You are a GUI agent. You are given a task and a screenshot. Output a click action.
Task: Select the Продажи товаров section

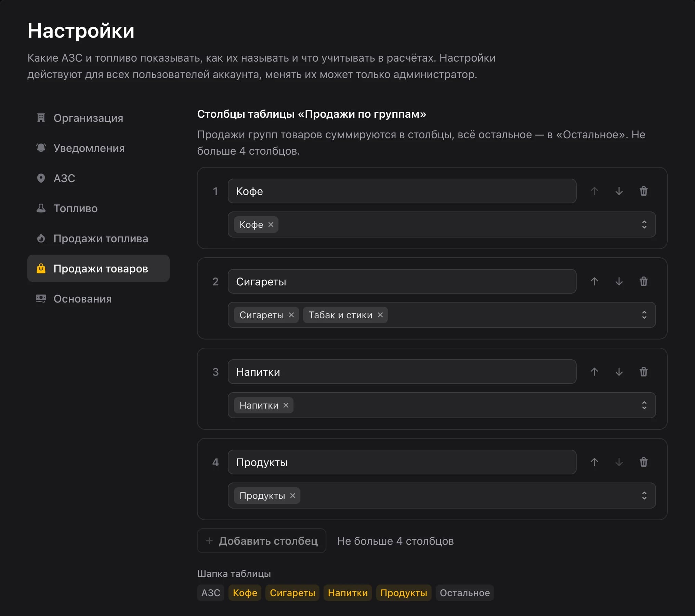(99, 268)
